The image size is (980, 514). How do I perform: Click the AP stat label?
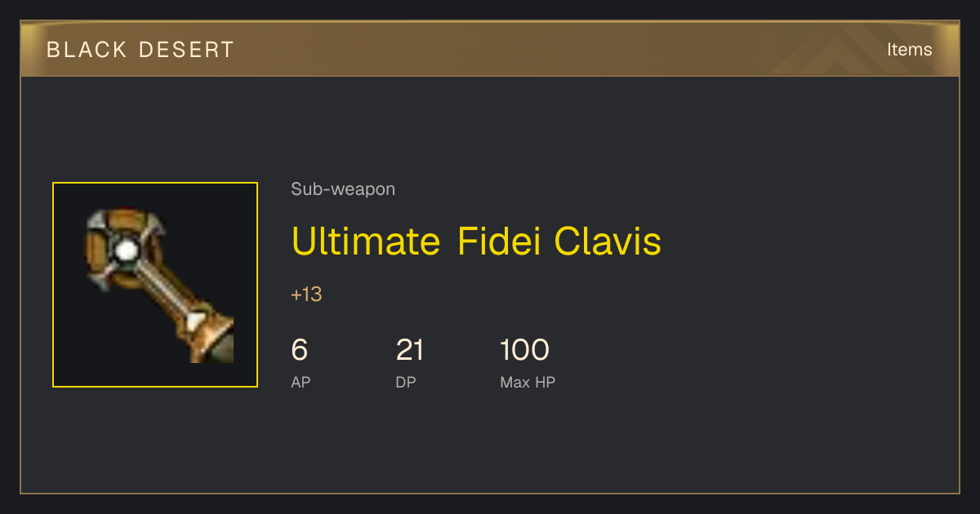click(301, 382)
